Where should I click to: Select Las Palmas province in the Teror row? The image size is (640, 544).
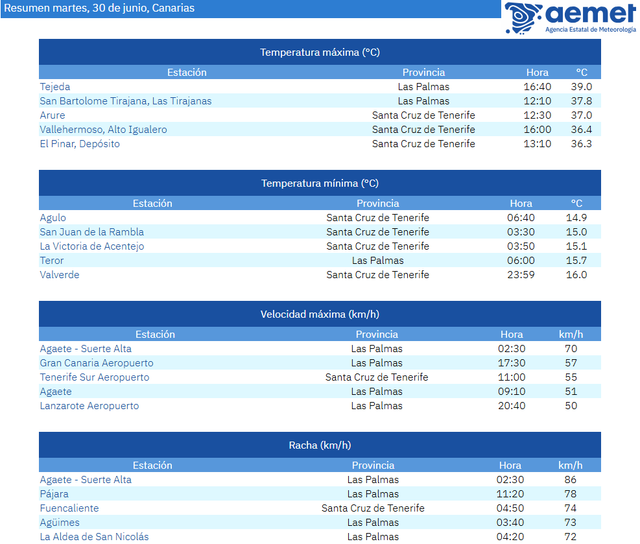[x=378, y=260]
